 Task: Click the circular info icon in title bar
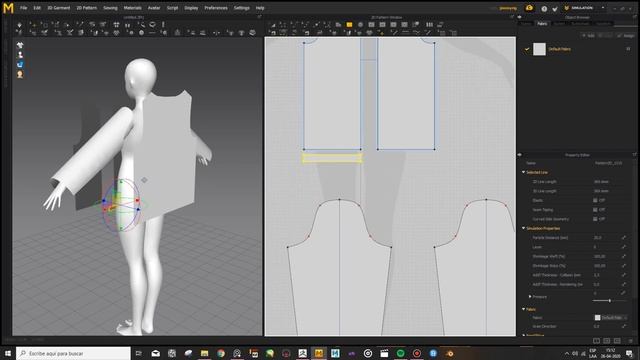point(544,9)
